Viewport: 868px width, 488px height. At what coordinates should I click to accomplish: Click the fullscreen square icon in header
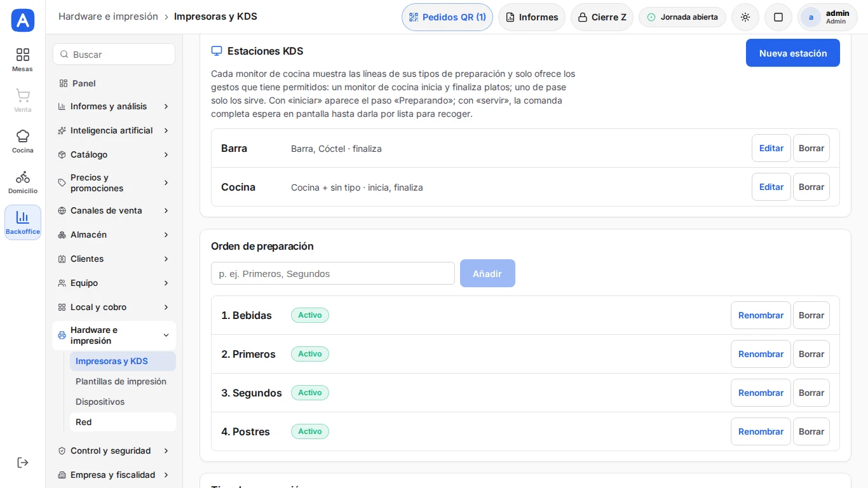pyautogui.click(x=778, y=17)
